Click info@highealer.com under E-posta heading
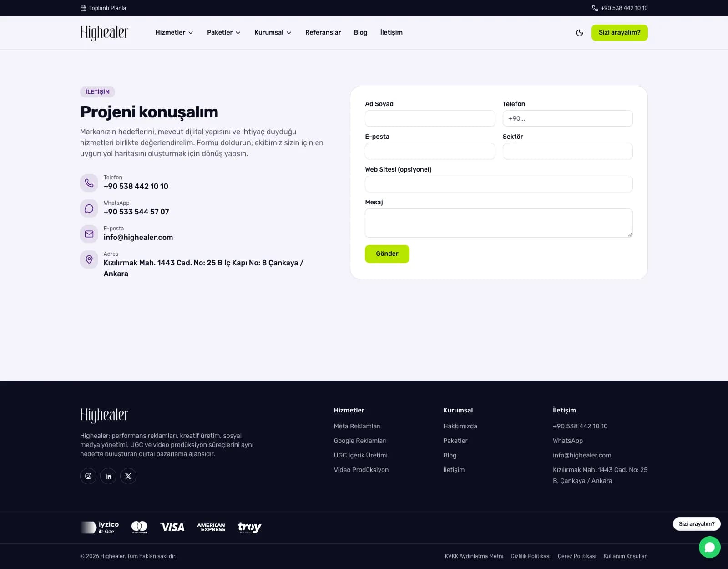The image size is (728, 569). (x=138, y=238)
